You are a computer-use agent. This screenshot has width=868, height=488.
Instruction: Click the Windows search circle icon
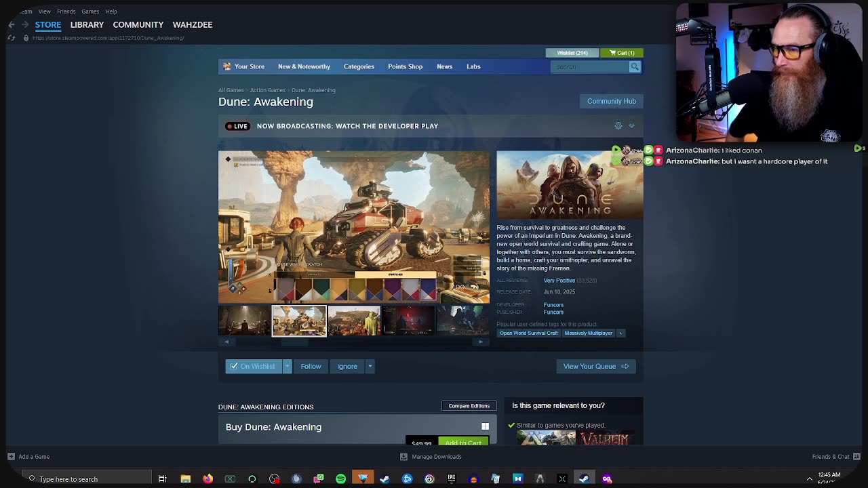pyautogui.click(x=31, y=479)
